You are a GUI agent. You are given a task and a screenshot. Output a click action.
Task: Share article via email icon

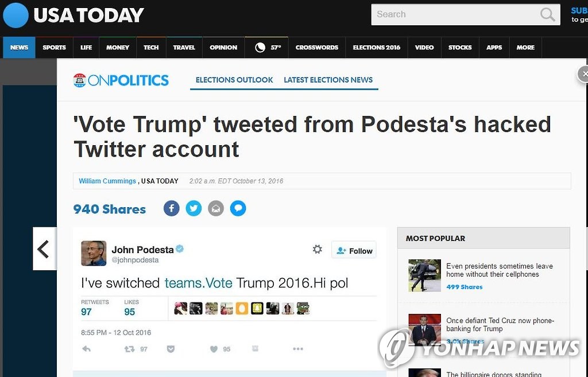[x=216, y=208]
